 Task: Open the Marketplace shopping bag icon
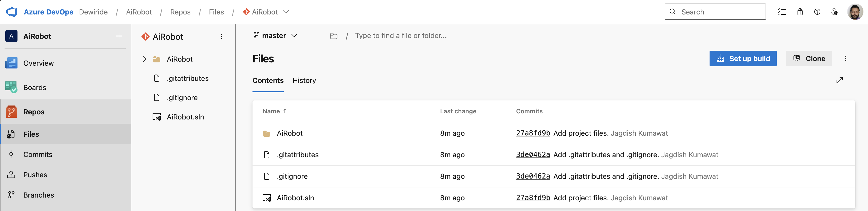[801, 11]
